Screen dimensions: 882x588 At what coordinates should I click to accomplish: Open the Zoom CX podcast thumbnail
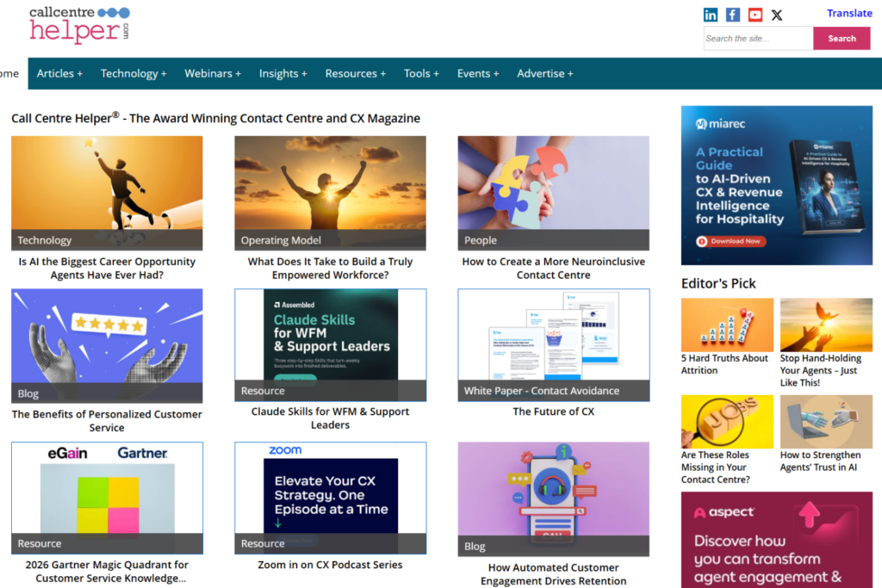pos(330,498)
